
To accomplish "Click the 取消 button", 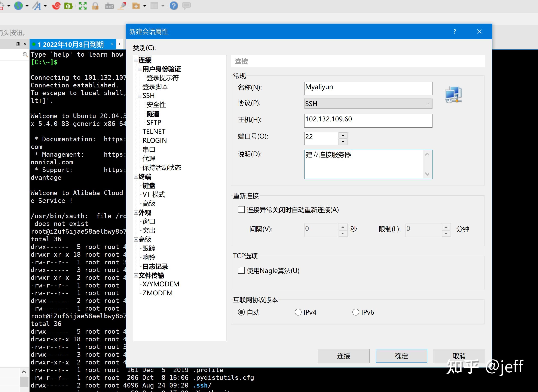I will point(459,356).
